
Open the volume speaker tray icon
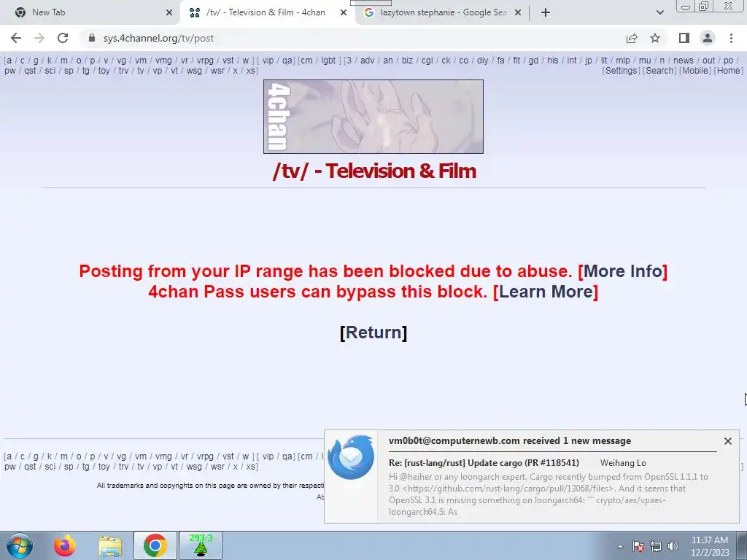[x=673, y=546]
